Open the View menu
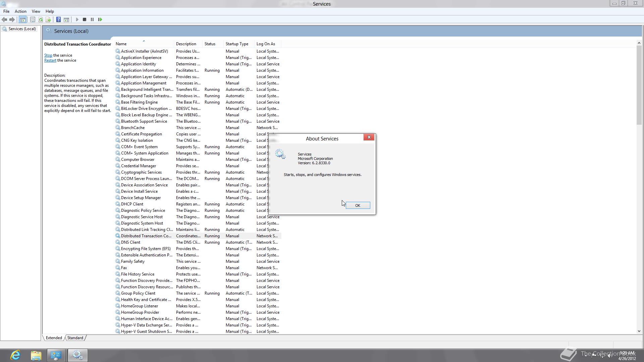 click(x=36, y=11)
